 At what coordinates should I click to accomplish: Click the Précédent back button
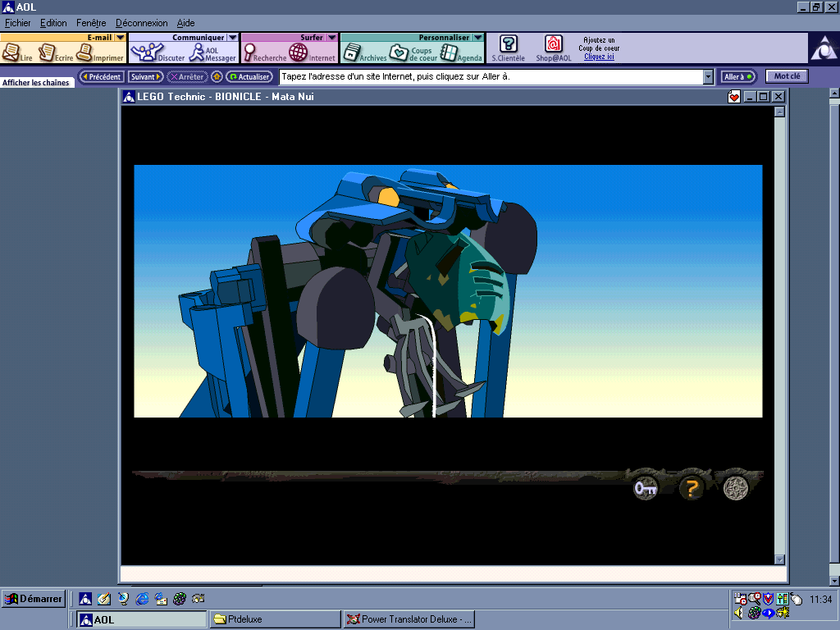[101, 76]
